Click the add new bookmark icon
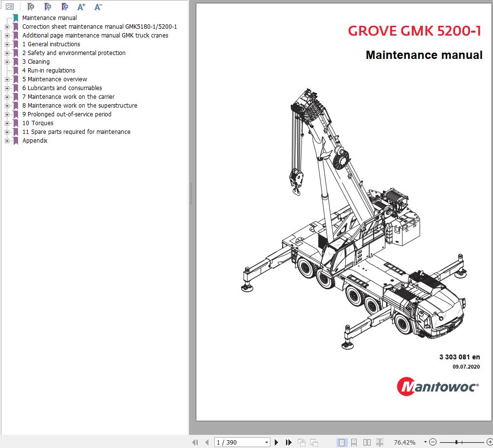This screenshot has height=448, width=493. 47,6
